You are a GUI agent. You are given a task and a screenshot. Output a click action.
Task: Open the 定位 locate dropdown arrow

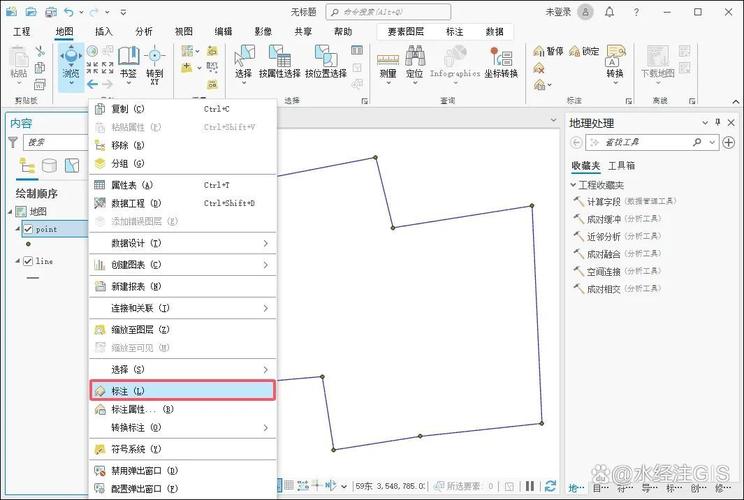415,83
